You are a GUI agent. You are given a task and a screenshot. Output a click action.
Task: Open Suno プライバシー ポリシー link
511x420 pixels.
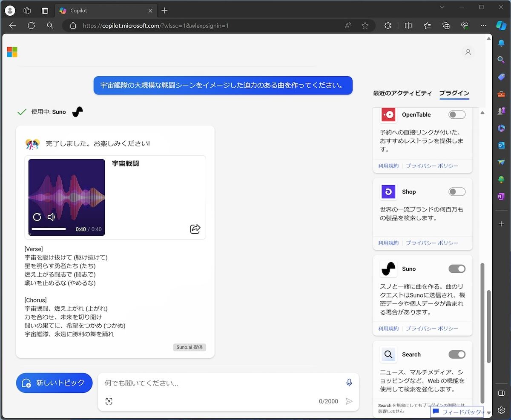[432, 329]
